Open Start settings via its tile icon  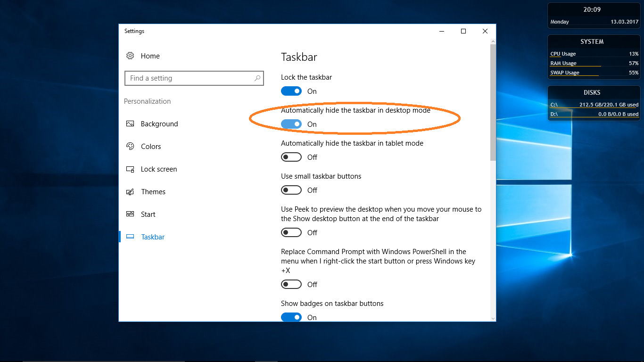point(130,214)
